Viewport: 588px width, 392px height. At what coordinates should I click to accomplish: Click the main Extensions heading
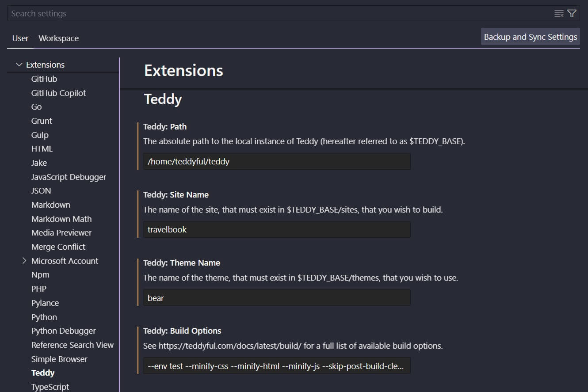183,70
